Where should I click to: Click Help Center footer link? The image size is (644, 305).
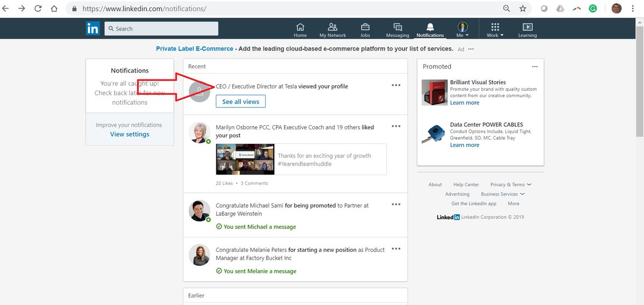466,185
